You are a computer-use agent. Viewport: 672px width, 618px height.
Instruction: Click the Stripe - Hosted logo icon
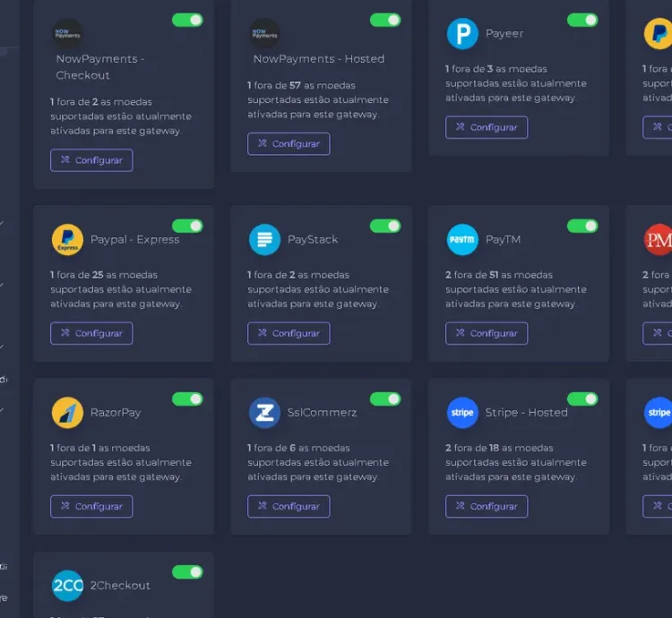click(x=462, y=413)
